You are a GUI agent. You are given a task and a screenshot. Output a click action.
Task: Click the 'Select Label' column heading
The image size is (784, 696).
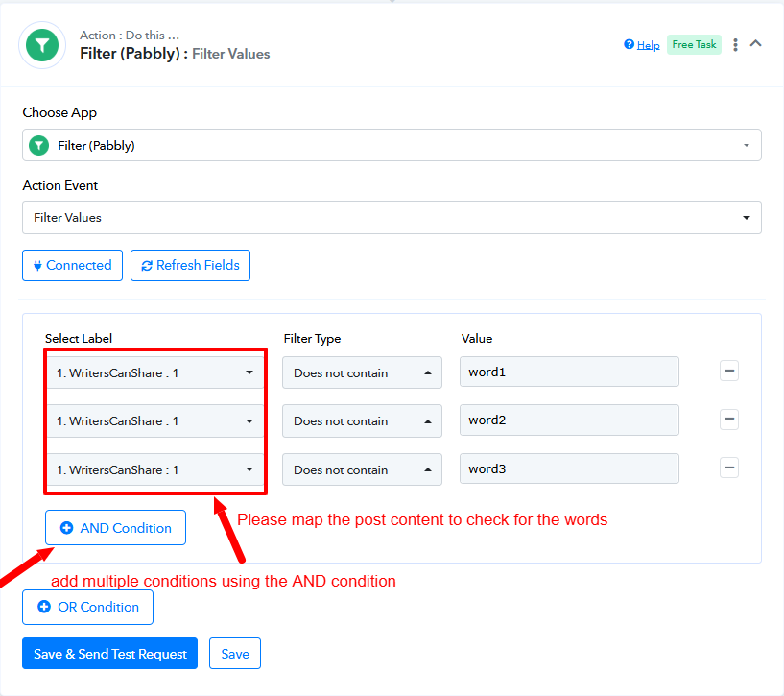pyautogui.click(x=79, y=339)
